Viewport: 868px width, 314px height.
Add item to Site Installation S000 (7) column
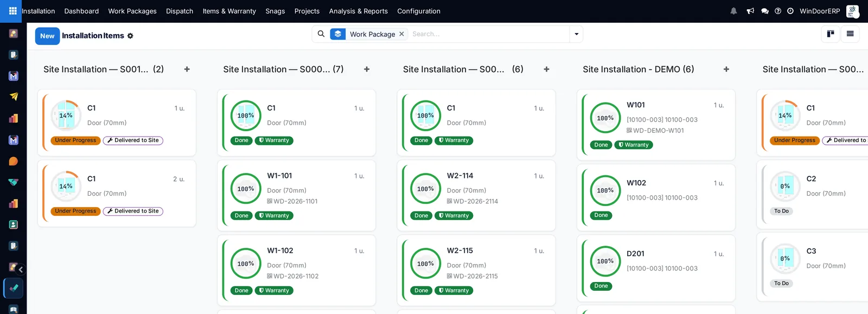[x=367, y=69]
